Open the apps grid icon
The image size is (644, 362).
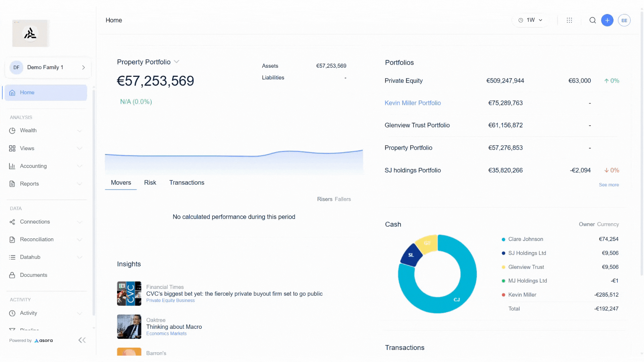569,20
